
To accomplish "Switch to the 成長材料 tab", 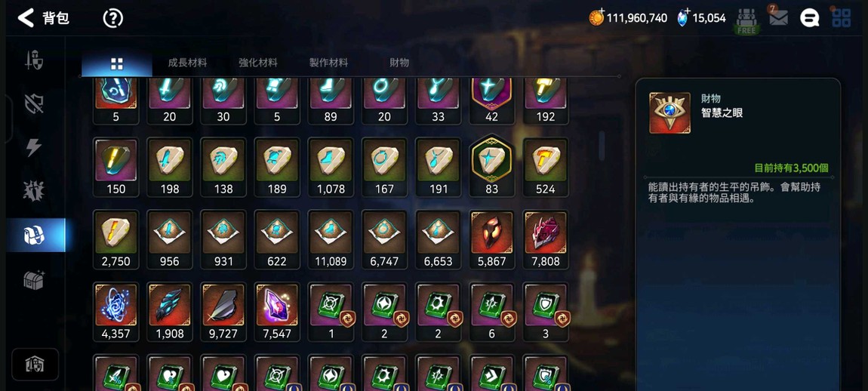I will [x=188, y=63].
